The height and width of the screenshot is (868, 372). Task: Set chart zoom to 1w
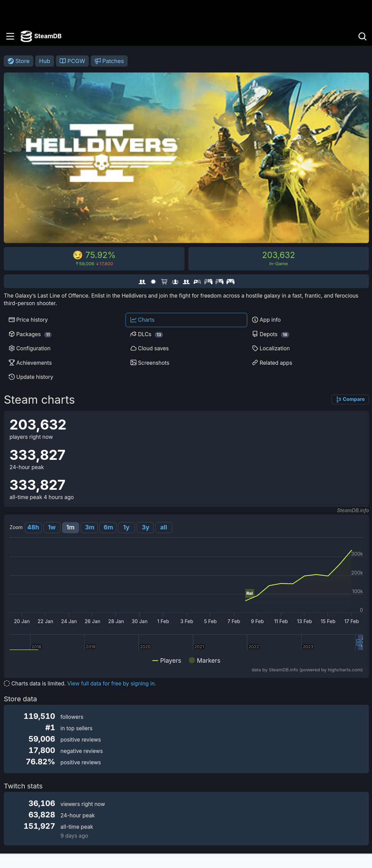tap(52, 527)
